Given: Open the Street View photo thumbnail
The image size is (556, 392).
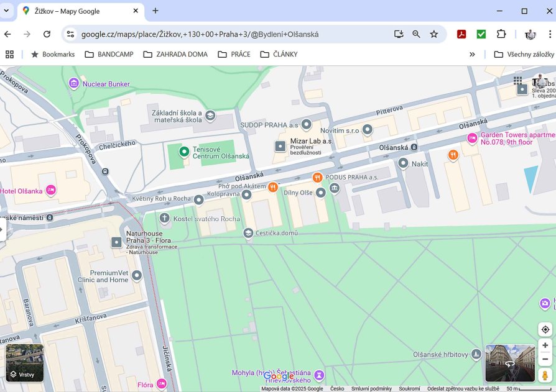Looking at the screenshot, I should tap(510, 363).
